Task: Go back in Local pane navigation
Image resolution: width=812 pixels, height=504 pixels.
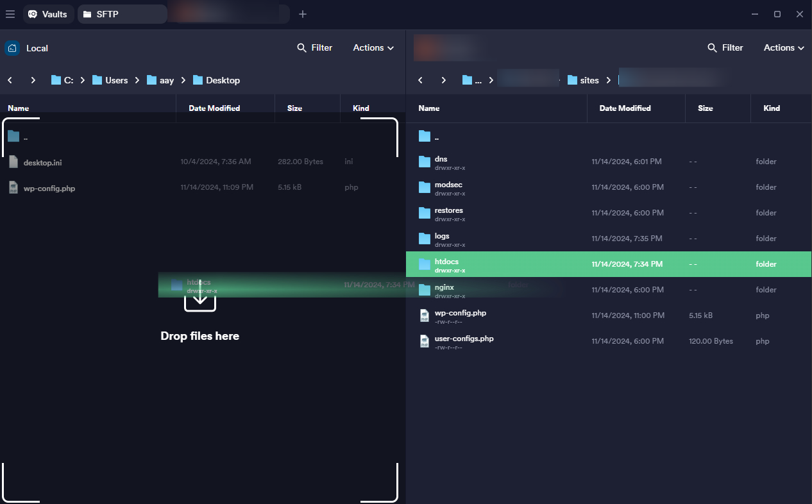Action: (10, 80)
